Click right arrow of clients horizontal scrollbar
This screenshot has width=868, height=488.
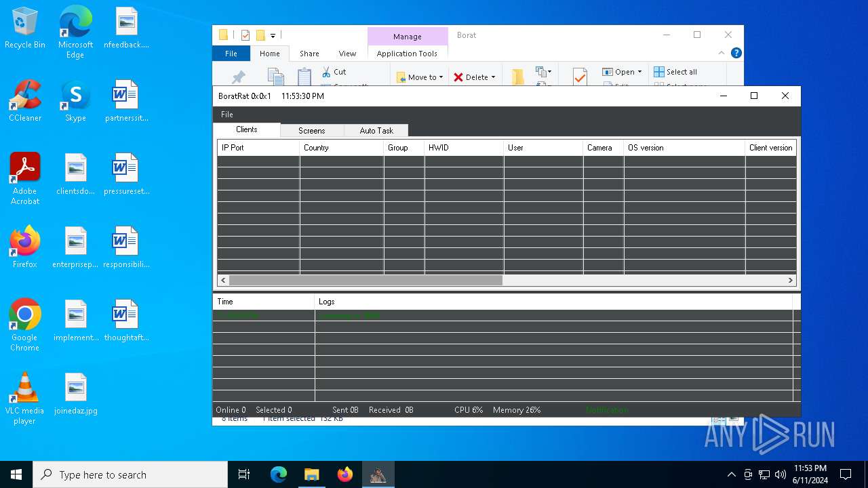pyautogui.click(x=790, y=280)
